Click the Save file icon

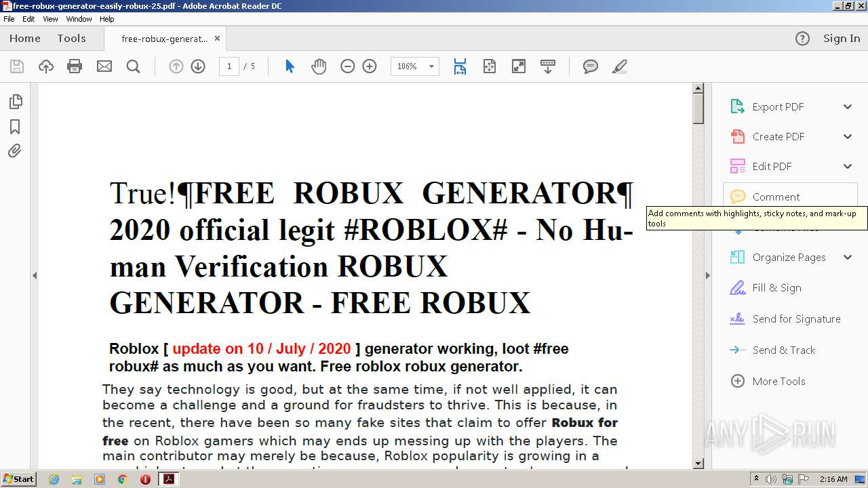(17, 66)
